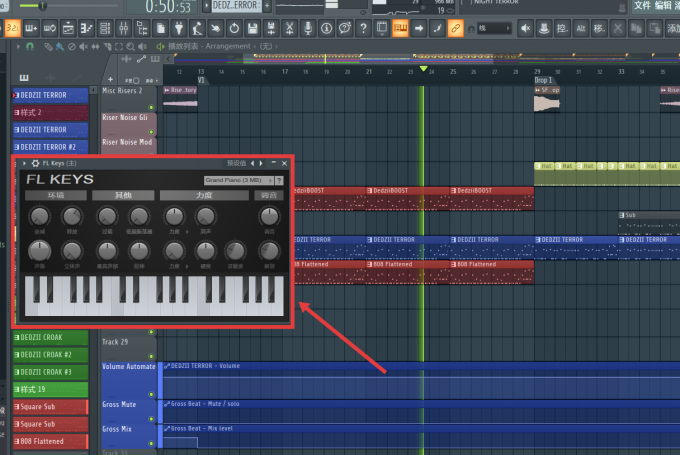Toggle the playlist magnet snap icon
Screen dimensions: 680x455
click(30, 46)
